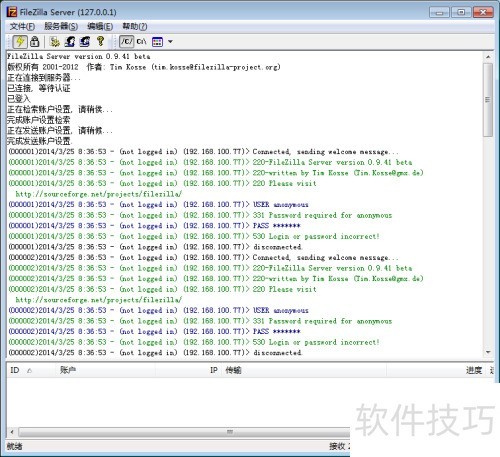Click the '完成发送账户设置' log line
This screenshot has height=457, width=500.
tap(40, 141)
